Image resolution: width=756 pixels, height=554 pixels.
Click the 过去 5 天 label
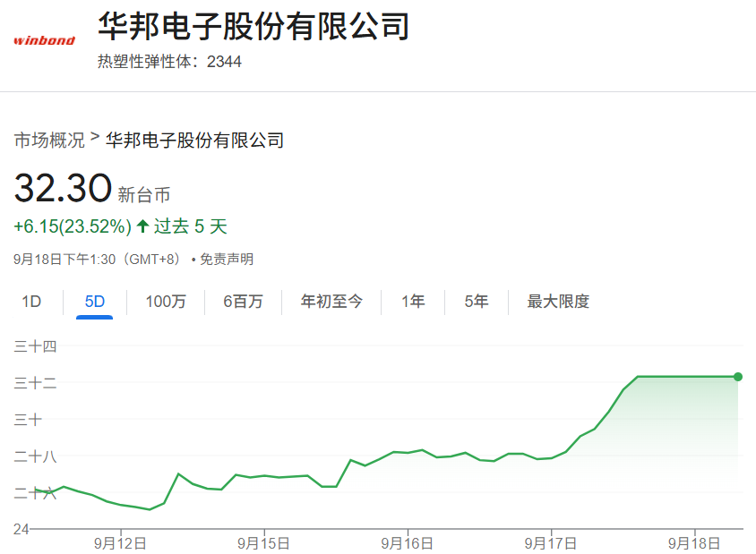pyautogui.click(x=191, y=226)
